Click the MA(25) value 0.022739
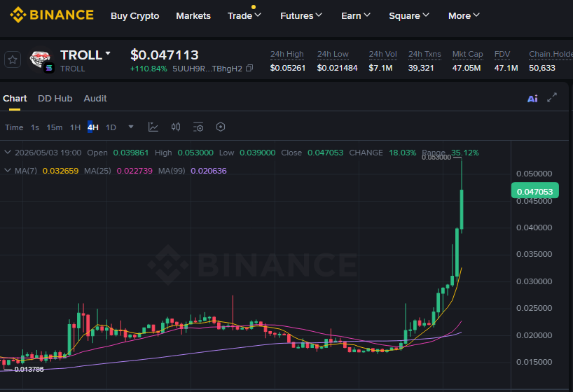The image size is (573, 392). (x=134, y=171)
